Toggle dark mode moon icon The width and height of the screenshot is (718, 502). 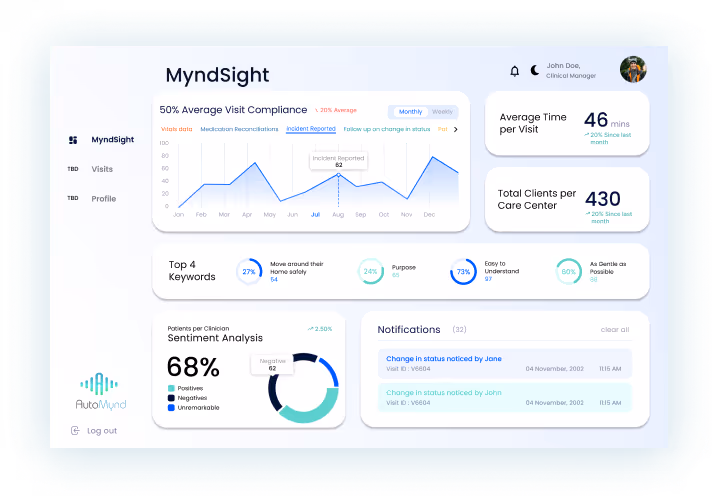click(x=534, y=70)
